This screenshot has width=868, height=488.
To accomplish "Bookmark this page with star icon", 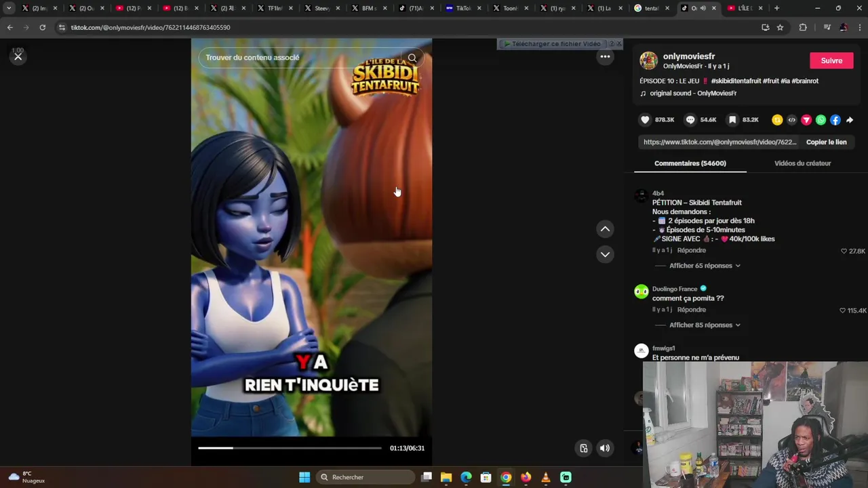I will (780, 27).
